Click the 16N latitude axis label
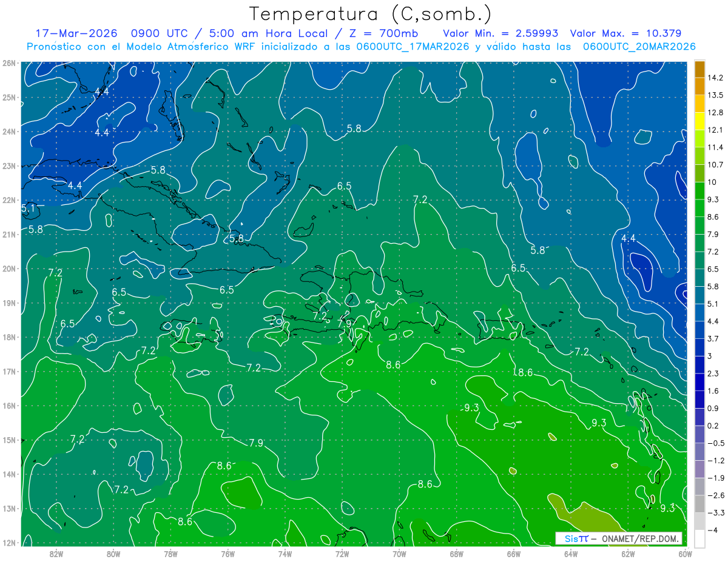The width and height of the screenshot is (728, 562). tap(8, 406)
